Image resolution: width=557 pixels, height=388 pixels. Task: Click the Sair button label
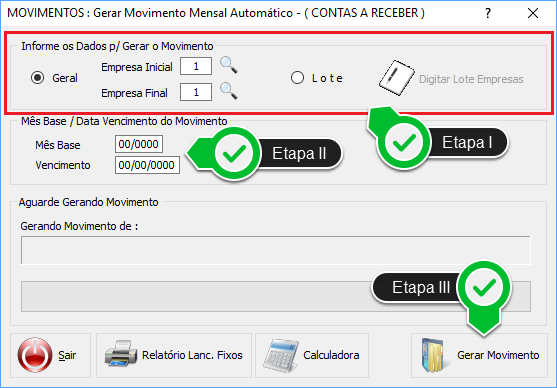tap(67, 355)
